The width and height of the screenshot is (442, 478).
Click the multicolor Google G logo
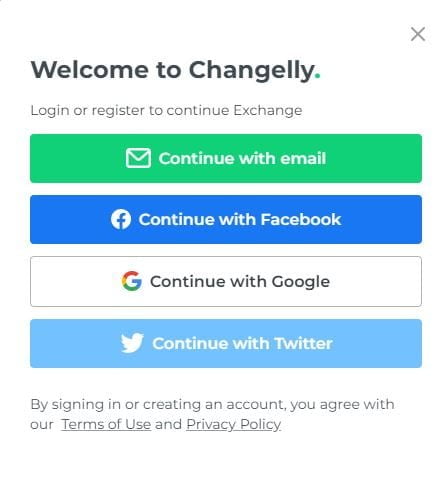[x=132, y=281]
